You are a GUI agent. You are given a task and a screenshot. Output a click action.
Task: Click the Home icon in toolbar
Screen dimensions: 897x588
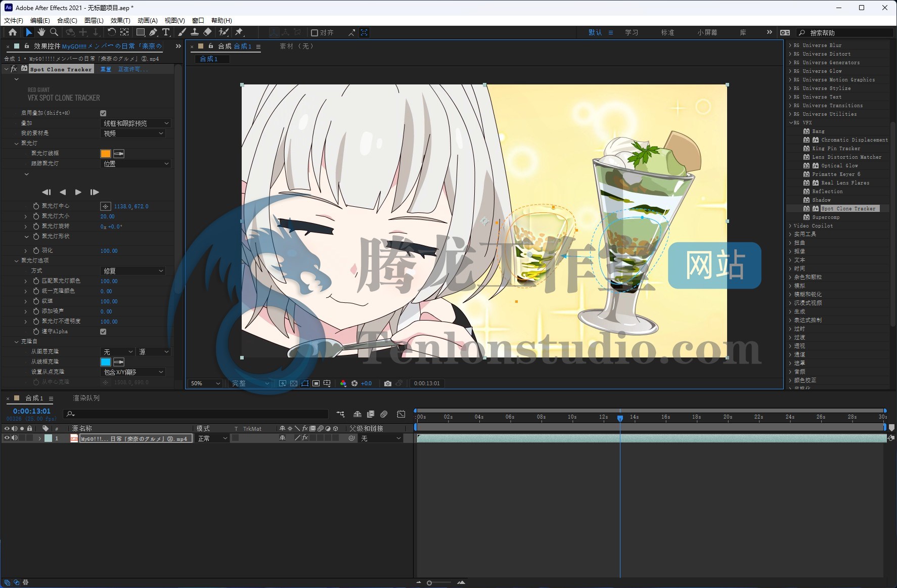point(13,32)
